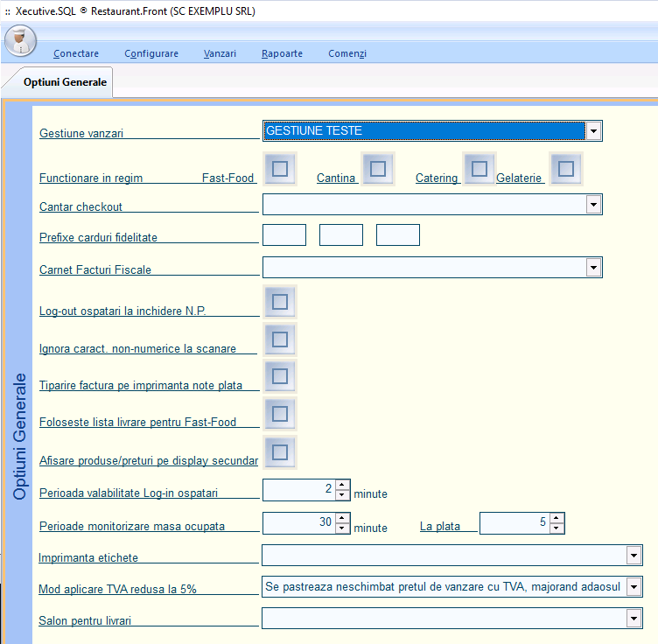Increase Perioada valabilitate Log-in ospatari value
Image resolution: width=658 pixels, height=644 pixels.
point(342,485)
